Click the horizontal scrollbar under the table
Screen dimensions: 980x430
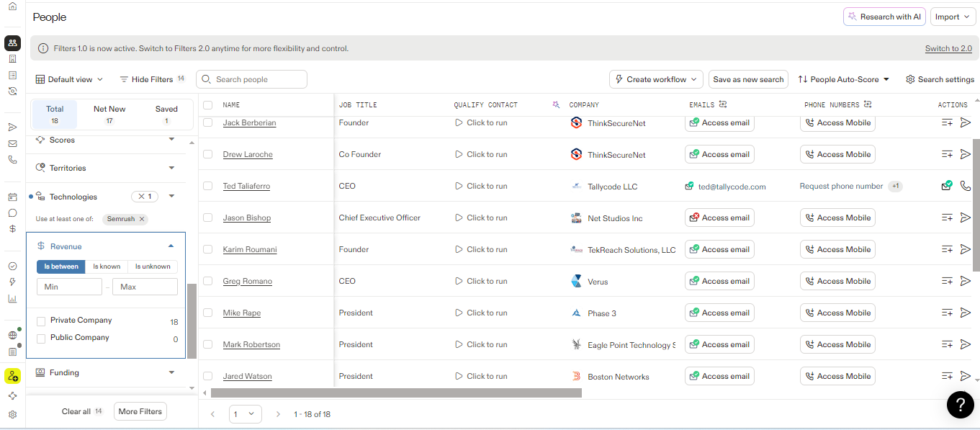396,393
